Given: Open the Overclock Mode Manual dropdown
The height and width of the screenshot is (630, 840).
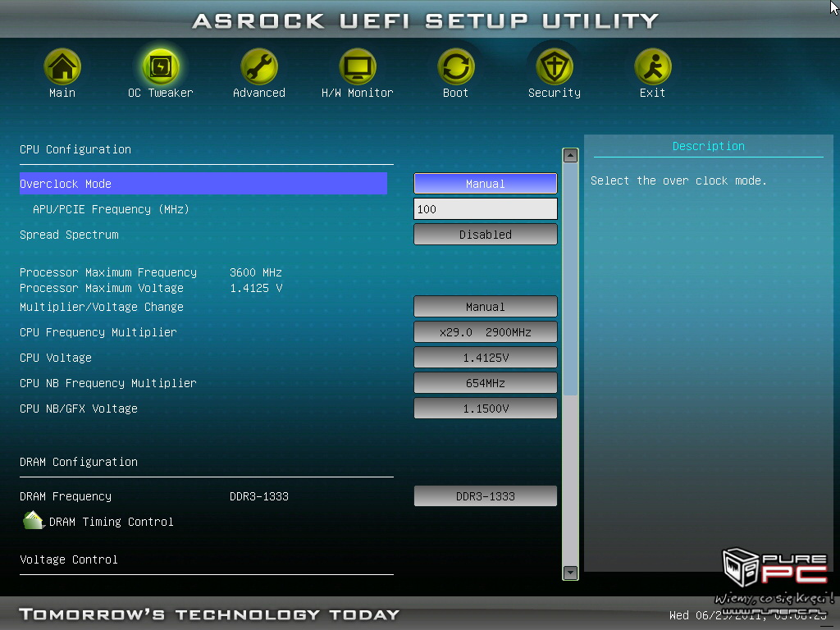Looking at the screenshot, I should coord(486,183).
